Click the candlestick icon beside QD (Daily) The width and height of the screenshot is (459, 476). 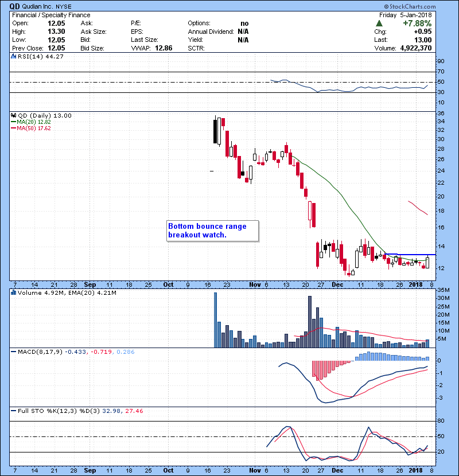[13, 115]
